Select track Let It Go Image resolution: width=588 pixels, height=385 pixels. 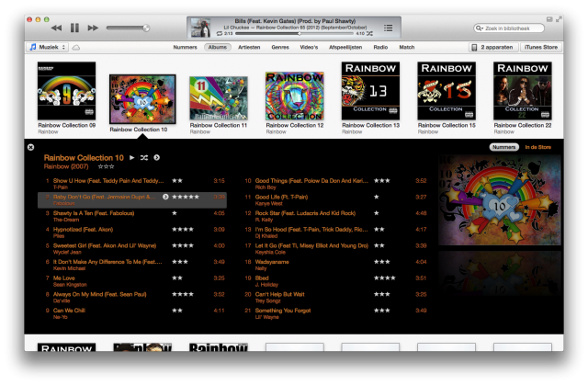pos(335,248)
